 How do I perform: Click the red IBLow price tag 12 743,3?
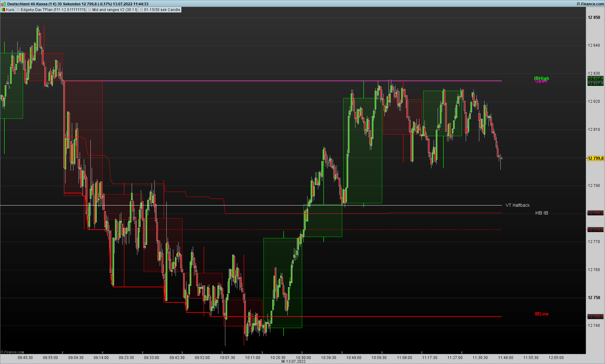(595, 316)
